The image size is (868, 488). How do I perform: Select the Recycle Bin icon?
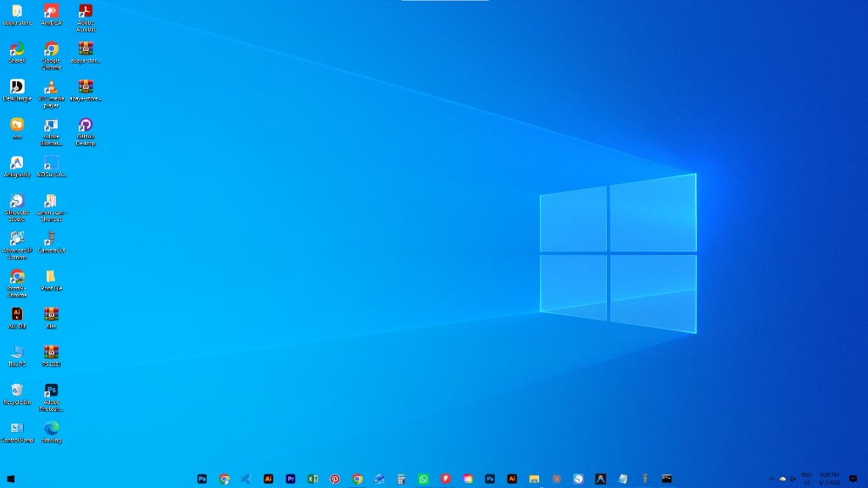[x=17, y=395]
